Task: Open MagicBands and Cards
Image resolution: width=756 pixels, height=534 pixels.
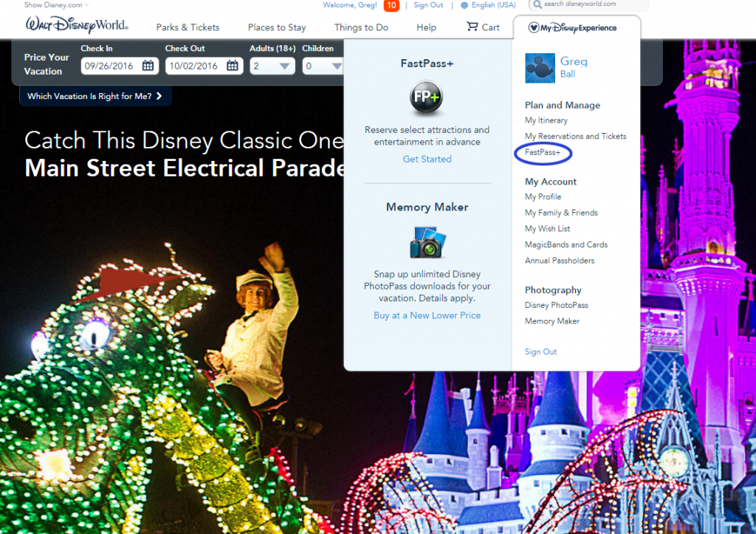Action: point(566,244)
